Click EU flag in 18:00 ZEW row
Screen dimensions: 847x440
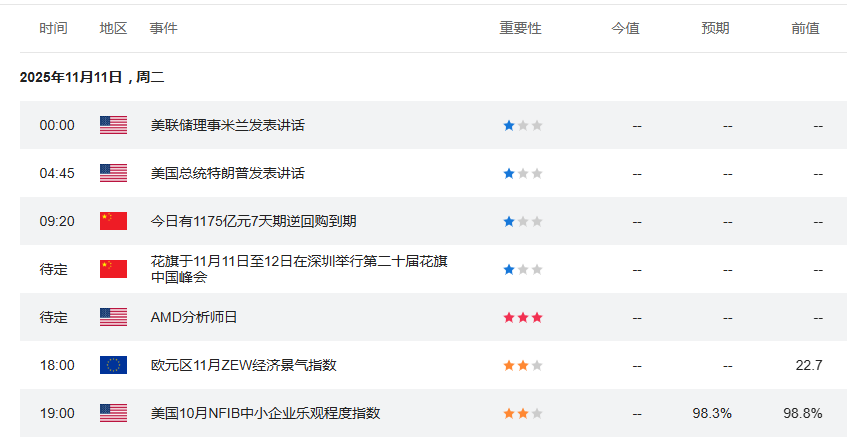pyautogui.click(x=113, y=365)
